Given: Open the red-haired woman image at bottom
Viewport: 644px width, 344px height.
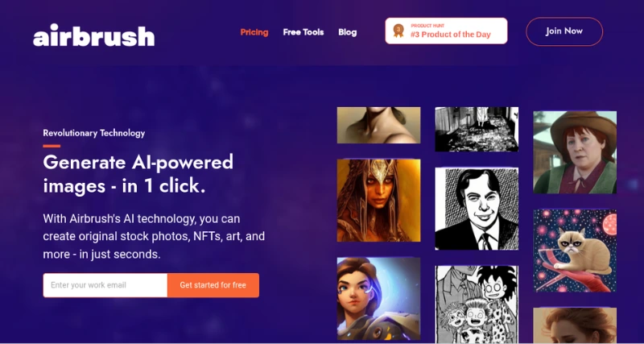Looking at the screenshot, I should coord(575,325).
